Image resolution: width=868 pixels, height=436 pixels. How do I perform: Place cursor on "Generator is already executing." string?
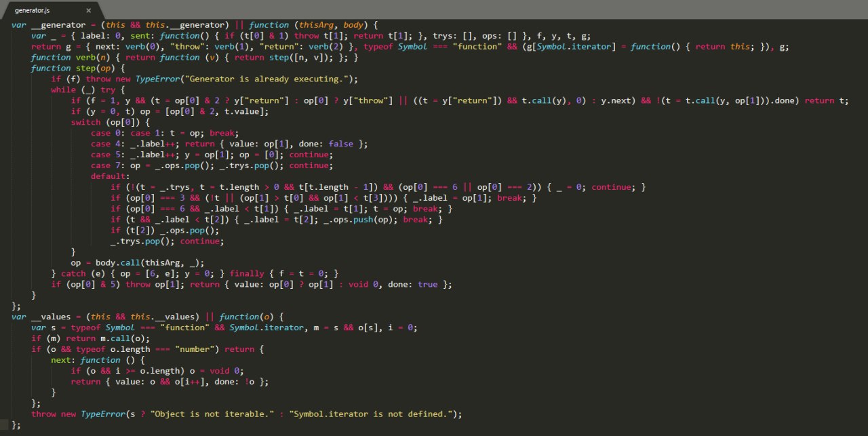[x=267, y=79]
